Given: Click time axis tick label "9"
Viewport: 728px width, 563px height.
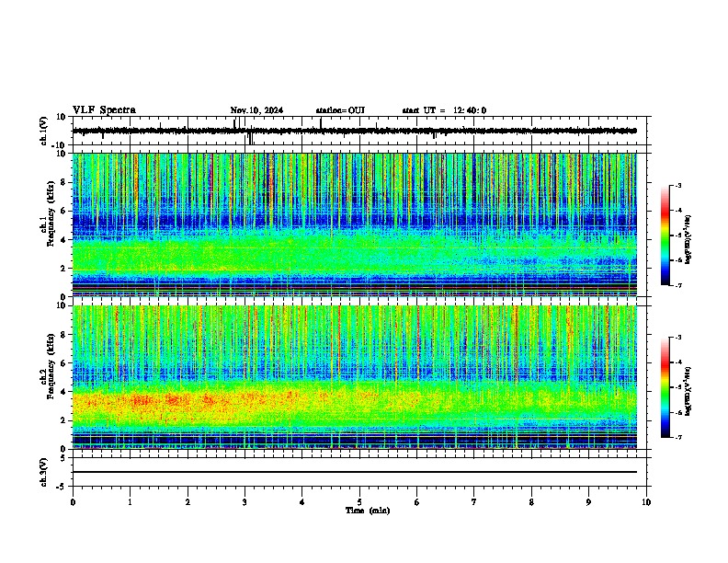Looking at the screenshot, I should click(x=588, y=502).
